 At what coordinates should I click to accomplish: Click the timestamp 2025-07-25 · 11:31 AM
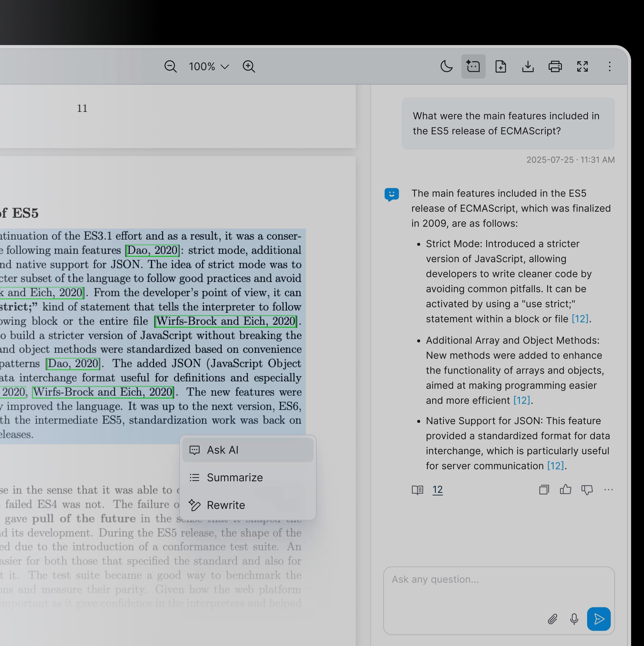[570, 160]
